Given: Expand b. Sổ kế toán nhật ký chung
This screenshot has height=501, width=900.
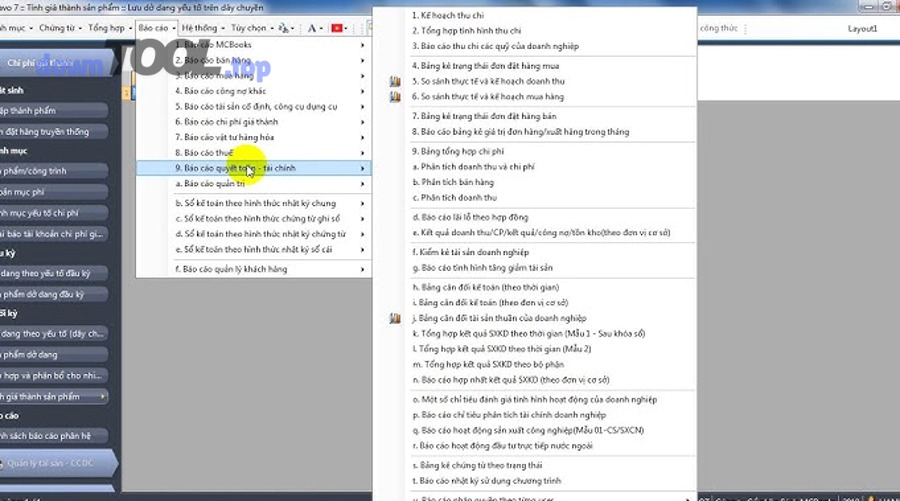Looking at the screenshot, I should (x=254, y=203).
